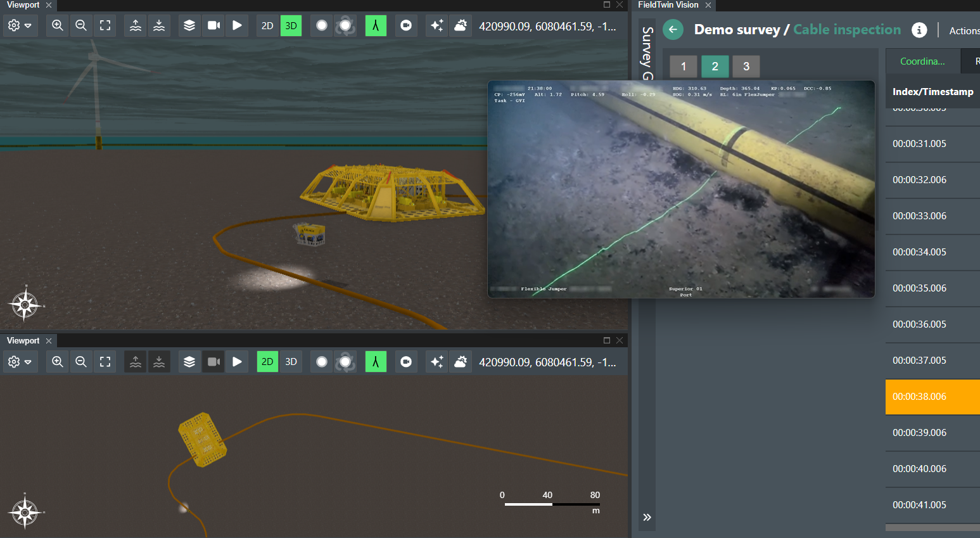Open layers panel in top viewport
This screenshot has width=980, height=538.
[189, 25]
